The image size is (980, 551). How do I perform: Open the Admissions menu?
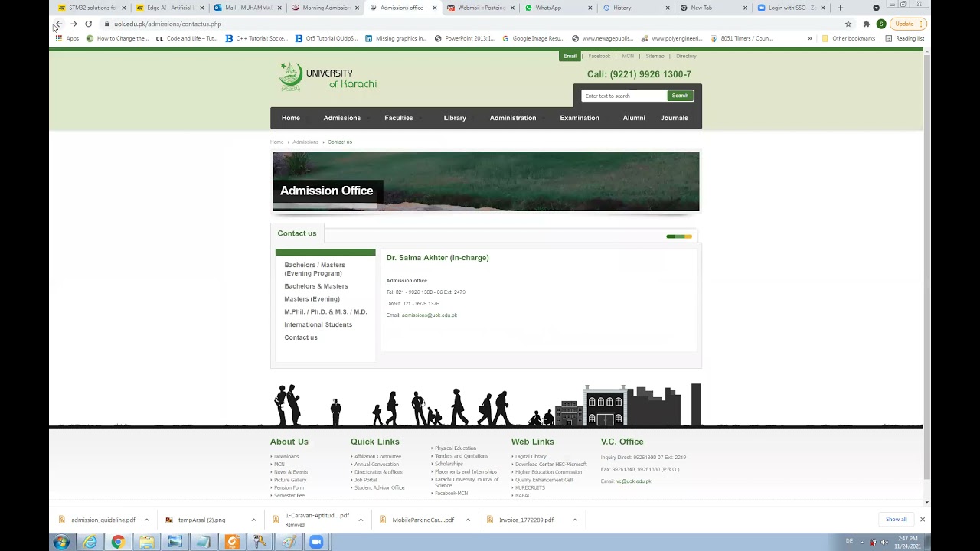(x=342, y=118)
